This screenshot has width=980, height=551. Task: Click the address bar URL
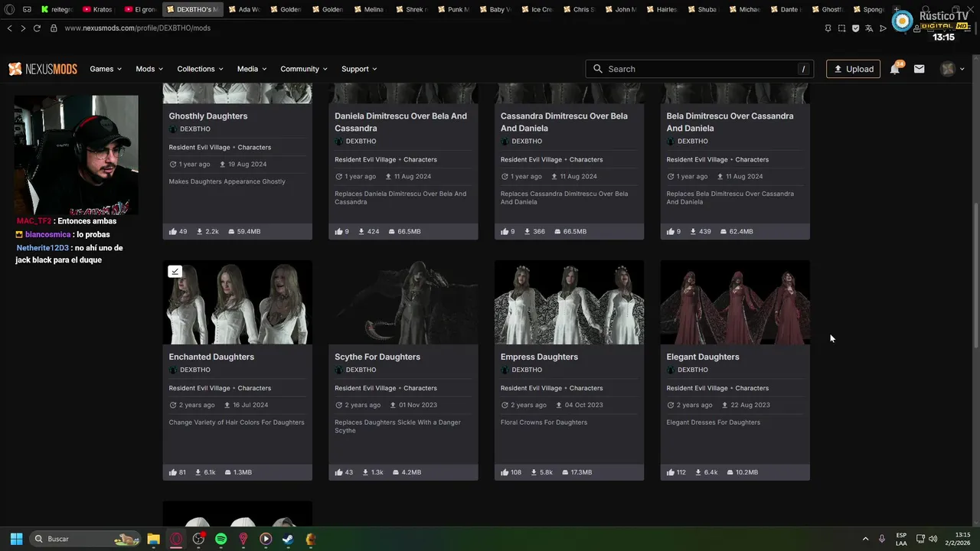(x=137, y=28)
